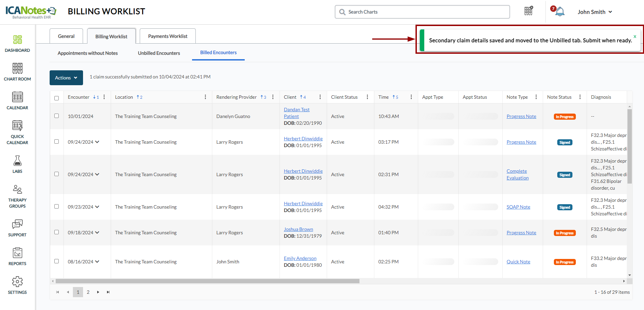Expand the 09/23/2024 encounter row
This screenshot has width=644, height=310.
97,207
